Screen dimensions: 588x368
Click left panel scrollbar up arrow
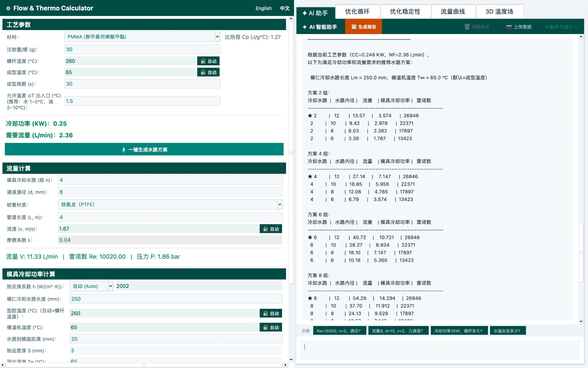291,19
